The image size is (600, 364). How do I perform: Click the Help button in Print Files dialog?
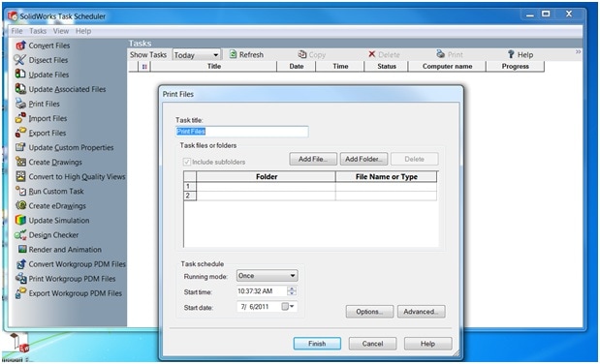coord(427,344)
